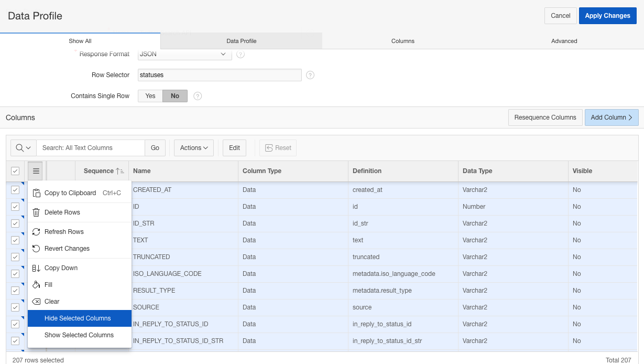Uncheck the CREATED_AT row checkbox
This screenshot has height=364, width=644.
pos(15,190)
